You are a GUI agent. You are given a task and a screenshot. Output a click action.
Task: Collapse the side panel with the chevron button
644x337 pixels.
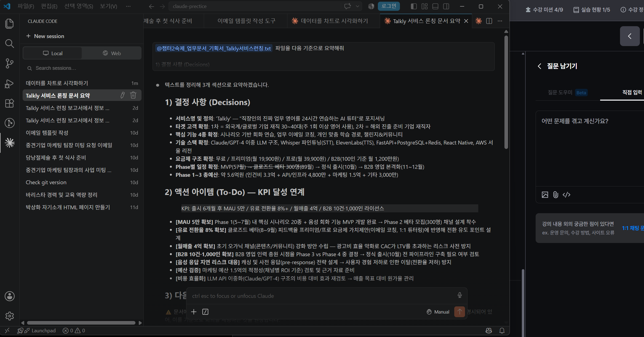click(630, 36)
